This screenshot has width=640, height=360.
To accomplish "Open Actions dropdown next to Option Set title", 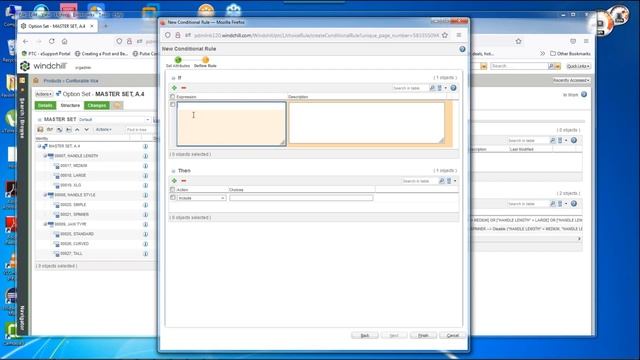I will (44, 94).
